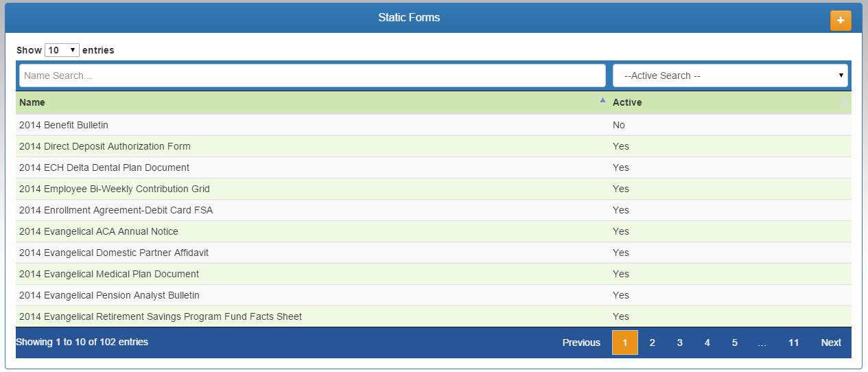This screenshot has width=868, height=372.
Task: Jump to page 2
Action: pos(652,342)
